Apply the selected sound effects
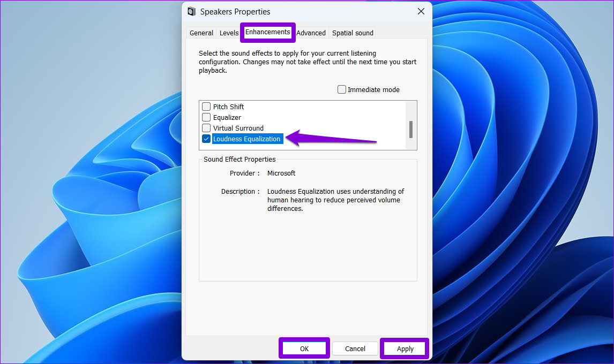614x364 pixels. tap(405, 348)
